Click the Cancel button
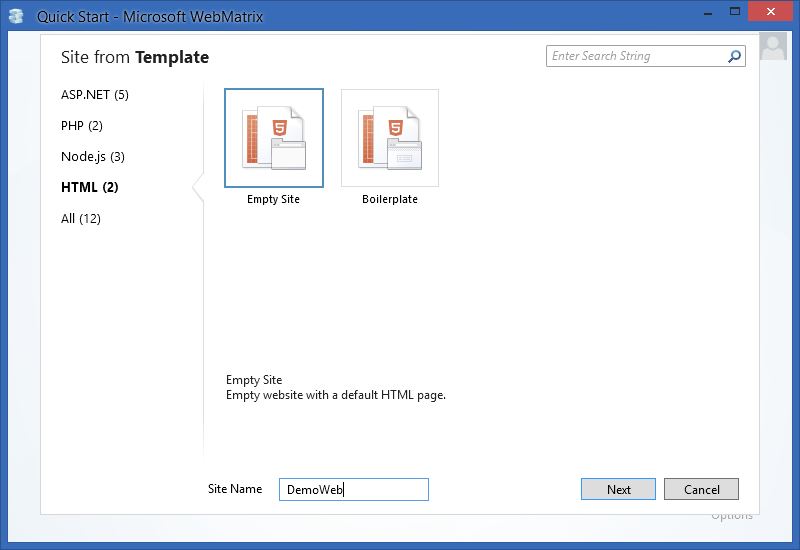Image resolution: width=800 pixels, height=550 pixels. click(702, 489)
